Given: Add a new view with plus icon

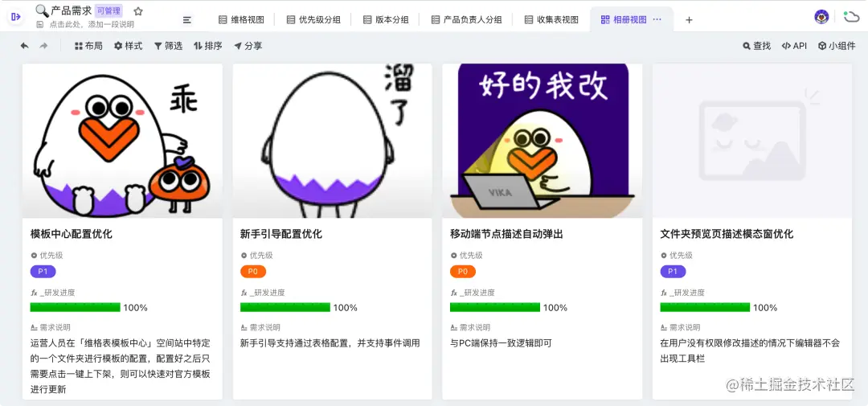Looking at the screenshot, I should [690, 20].
